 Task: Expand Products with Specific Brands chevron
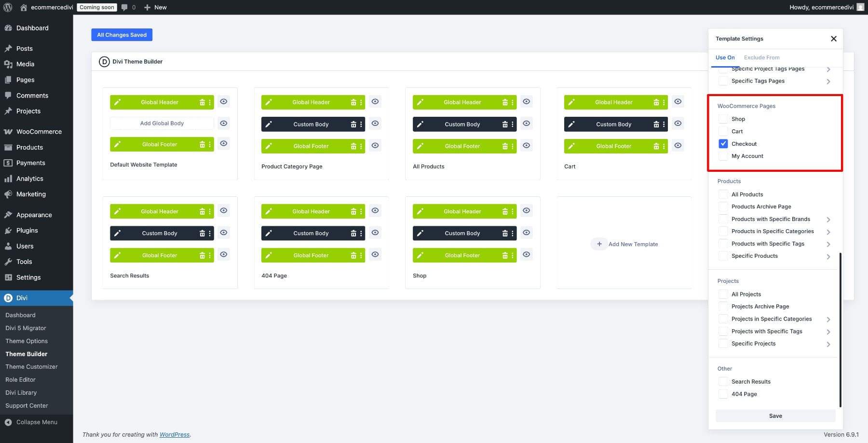pos(828,220)
